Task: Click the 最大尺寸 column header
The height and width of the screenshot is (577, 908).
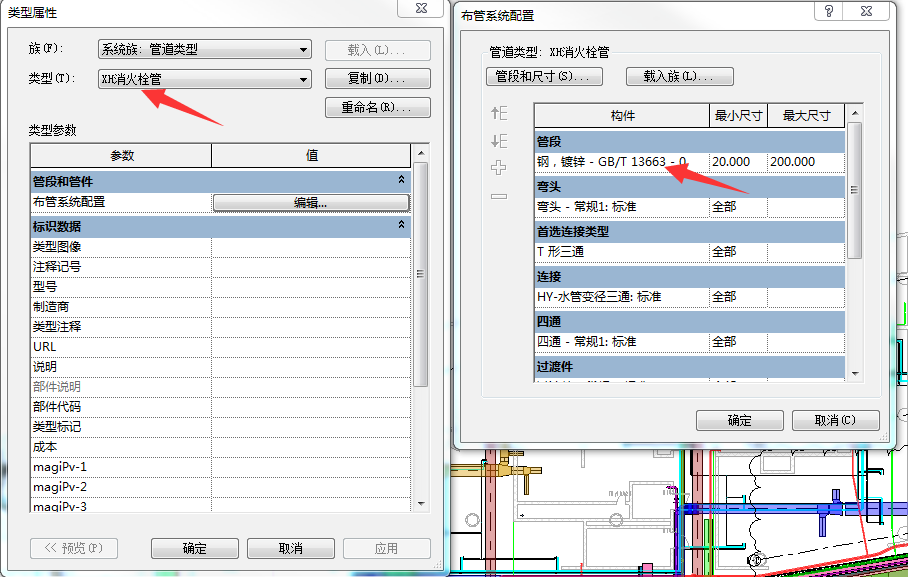Action: (x=806, y=116)
